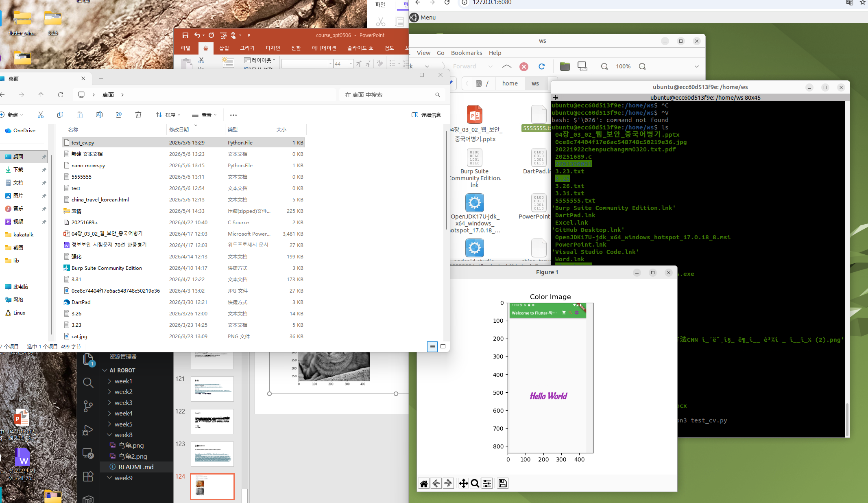Image resolution: width=868 pixels, height=503 pixels.
Task: Reset Figure 1 view with Home icon
Action: click(424, 483)
